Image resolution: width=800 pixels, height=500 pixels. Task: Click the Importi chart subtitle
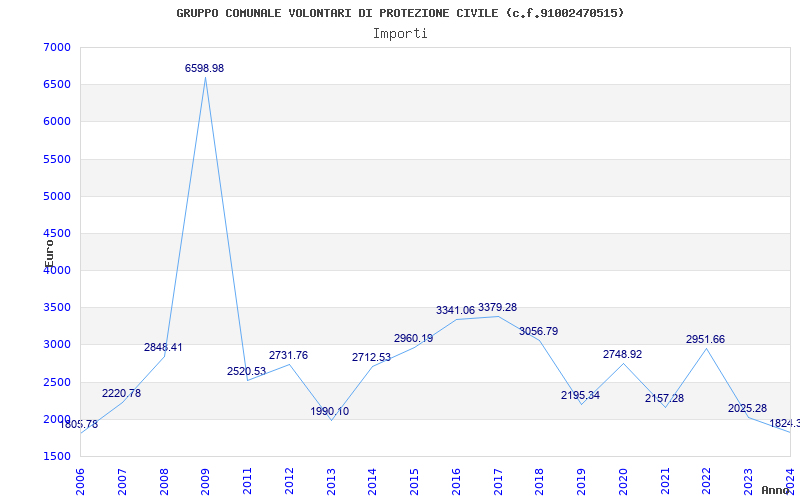[x=400, y=34]
